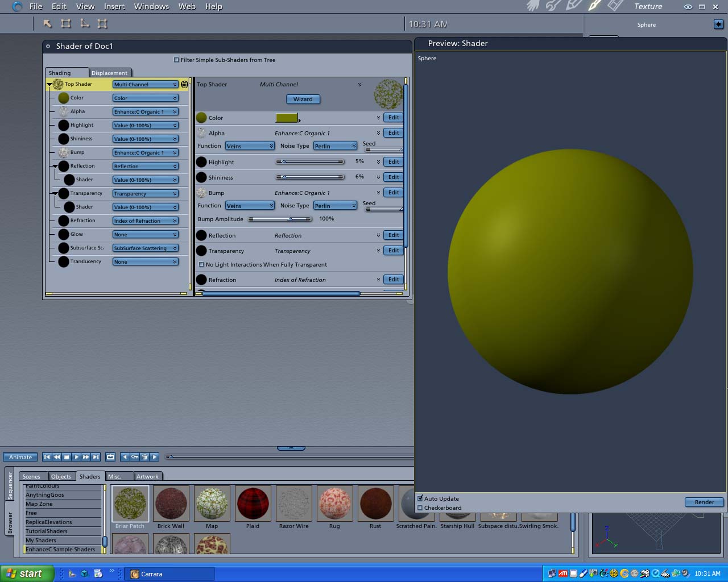
Task: Collapse the Reflection tree node
Action: point(55,166)
